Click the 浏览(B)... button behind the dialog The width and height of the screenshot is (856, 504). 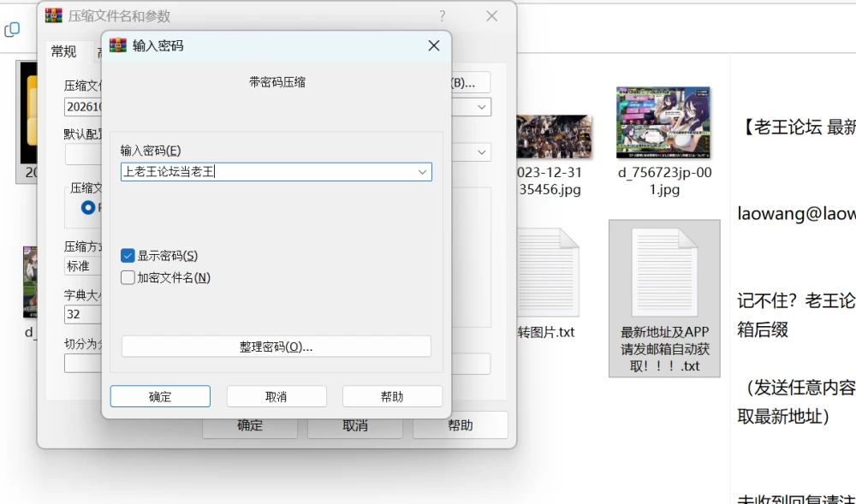coord(471,83)
